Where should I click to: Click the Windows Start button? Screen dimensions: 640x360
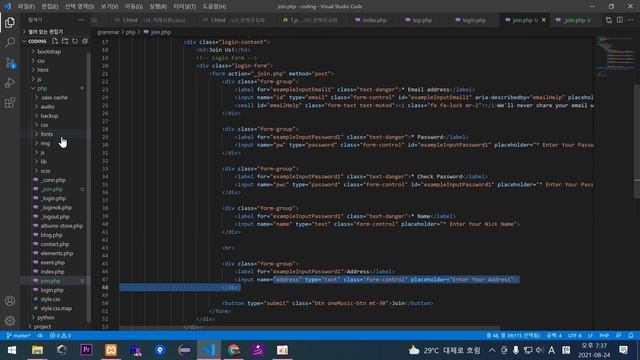pyautogui.click(x=12, y=350)
